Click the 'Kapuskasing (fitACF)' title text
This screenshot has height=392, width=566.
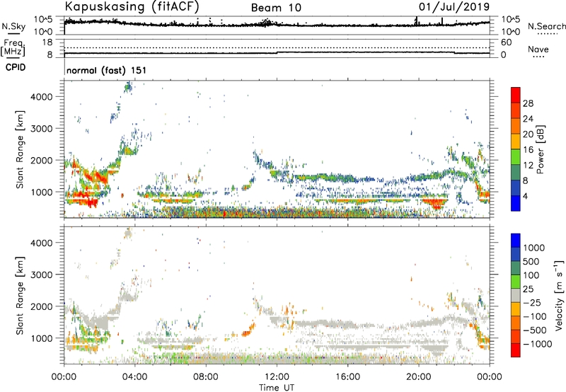[x=132, y=6]
